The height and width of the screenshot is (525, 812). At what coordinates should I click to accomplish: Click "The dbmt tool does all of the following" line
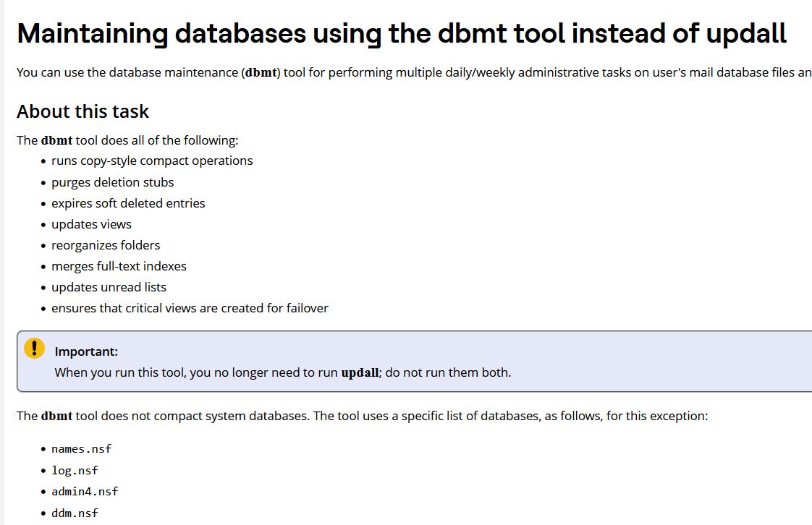point(127,140)
